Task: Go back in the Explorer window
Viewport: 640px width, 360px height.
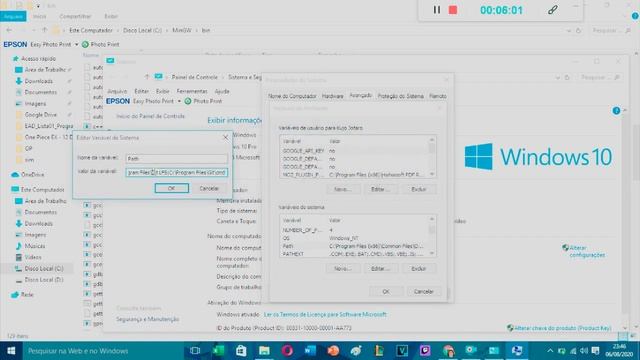Action: pyautogui.click(x=9, y=30)
